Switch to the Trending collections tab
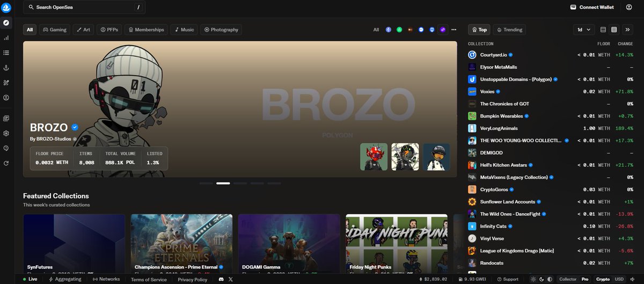 (509, 30)
